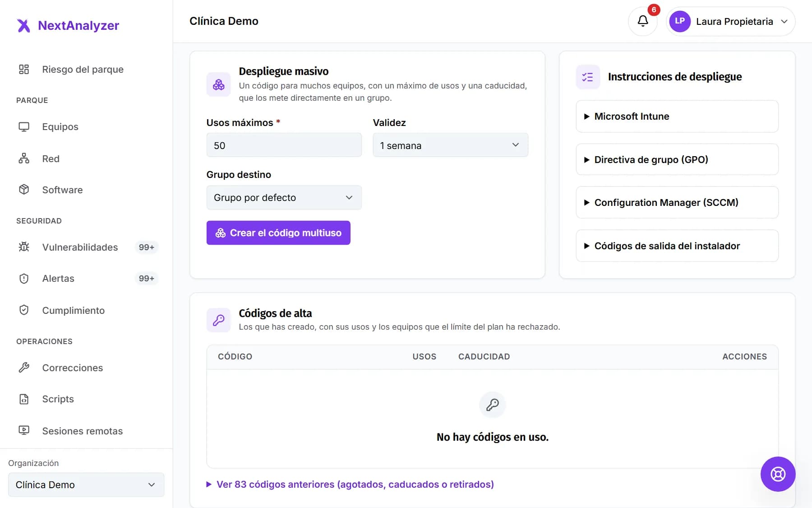The width and height of the screenshot is (812, 508).
Task: Click the Instrucciones de despliegue checklist icon
Action: pyautogui.click(x=588, y=77)
